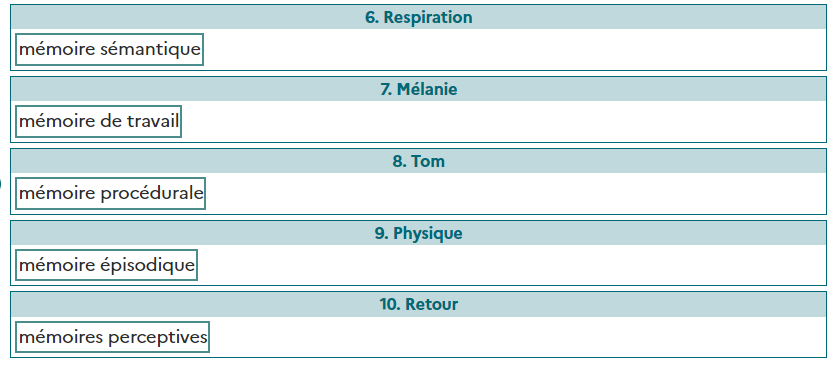The height and width of the screenshot is (370, 832).
Task: Pick the 'mémoire de travail' label box
Action: [99, 122]
